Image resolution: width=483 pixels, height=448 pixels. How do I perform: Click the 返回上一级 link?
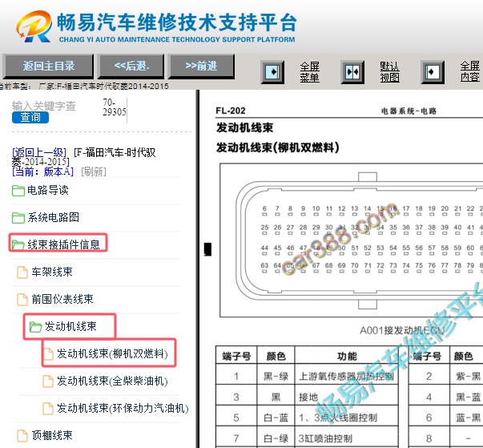39,152
